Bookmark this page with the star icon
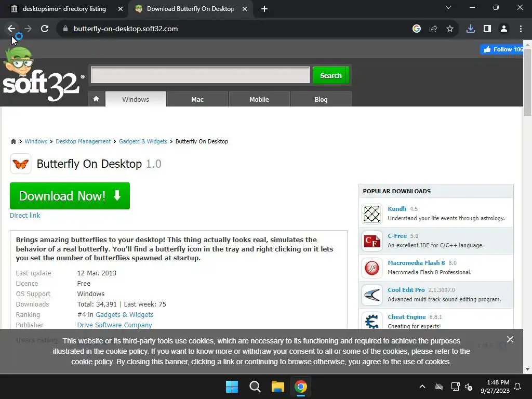 pos(450,29)
